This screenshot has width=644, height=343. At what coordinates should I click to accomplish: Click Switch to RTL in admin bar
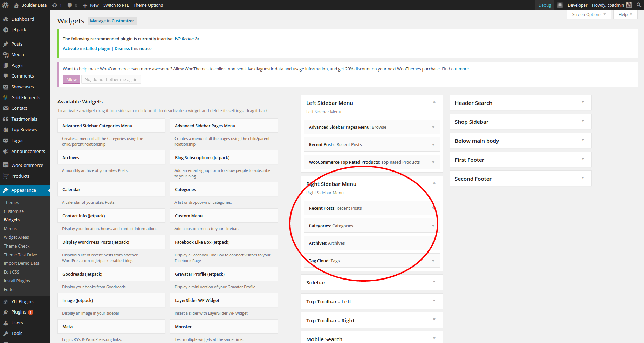(116, 5)
